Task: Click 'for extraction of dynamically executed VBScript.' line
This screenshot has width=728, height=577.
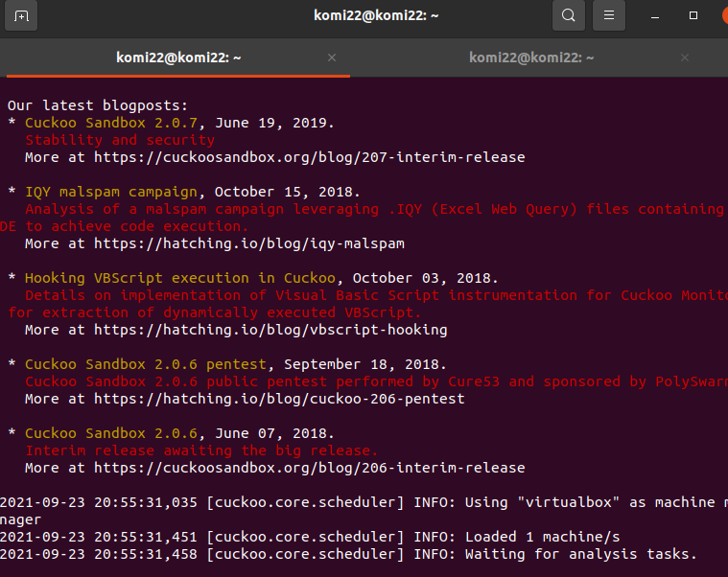Action: [215, 312]
